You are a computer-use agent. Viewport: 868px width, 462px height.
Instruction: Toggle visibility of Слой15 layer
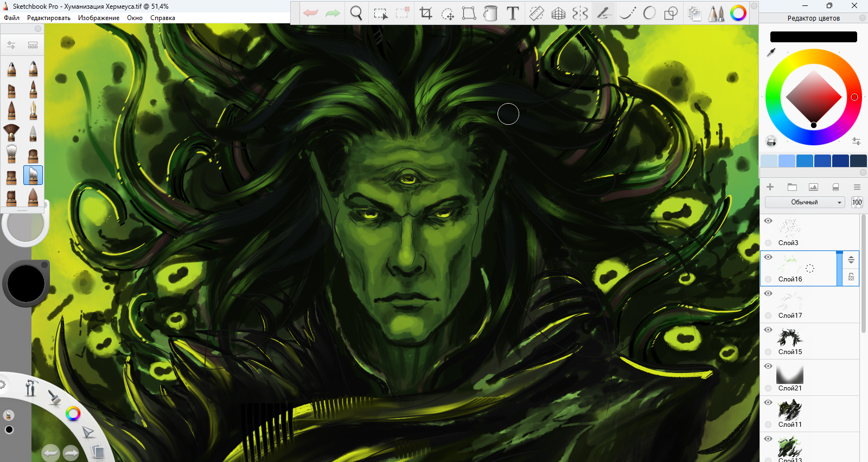(768, 330)
